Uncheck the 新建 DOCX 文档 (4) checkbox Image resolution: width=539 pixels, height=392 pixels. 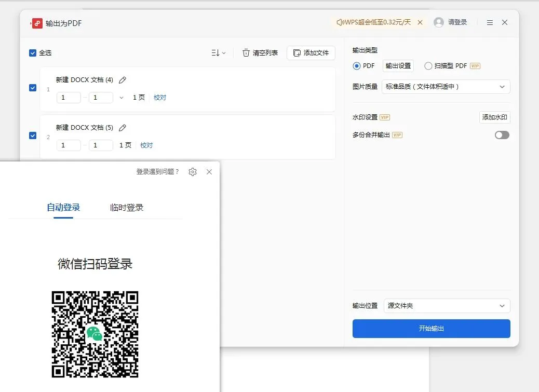click(33, 88)
